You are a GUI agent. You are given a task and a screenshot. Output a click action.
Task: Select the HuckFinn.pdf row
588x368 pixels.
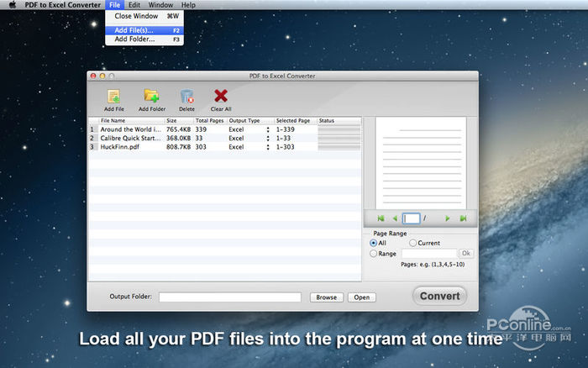[x=225, y=147]
